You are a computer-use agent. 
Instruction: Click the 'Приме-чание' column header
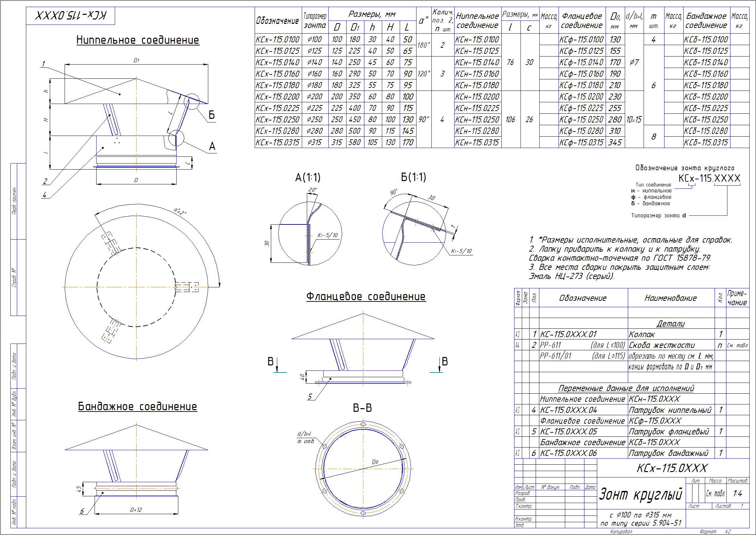(x=737, y=298)
